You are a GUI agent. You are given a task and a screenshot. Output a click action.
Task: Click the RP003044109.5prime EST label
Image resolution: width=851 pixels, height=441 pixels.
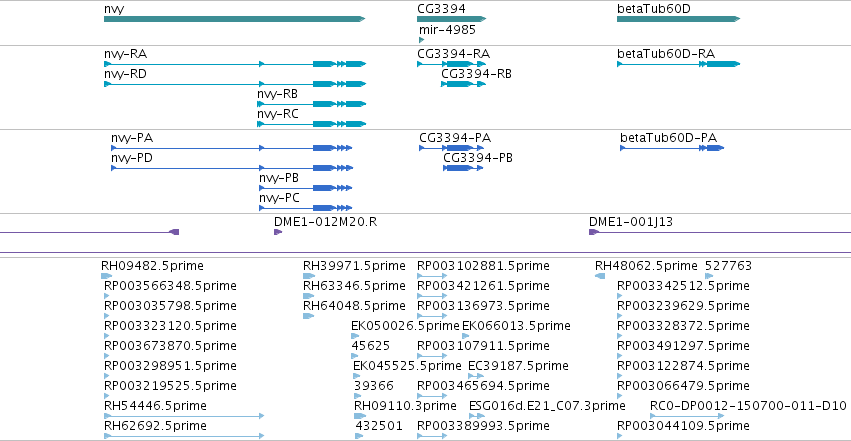click(x=683, y=426)
